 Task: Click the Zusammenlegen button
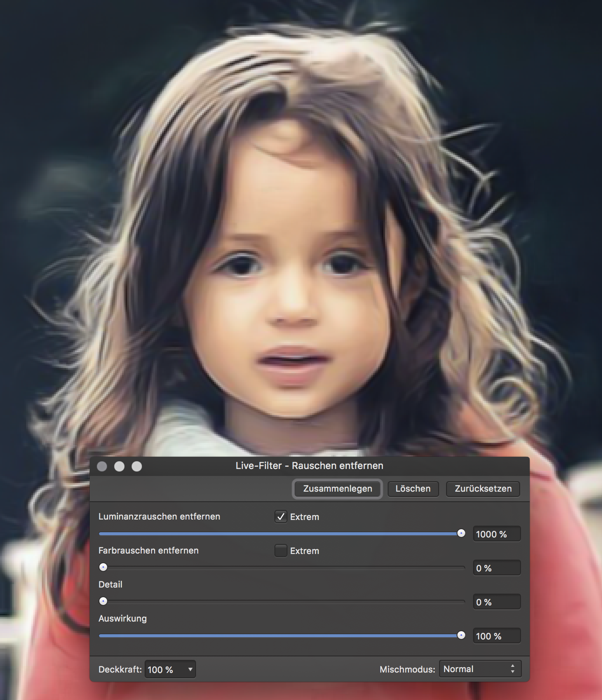pos(338,489)
